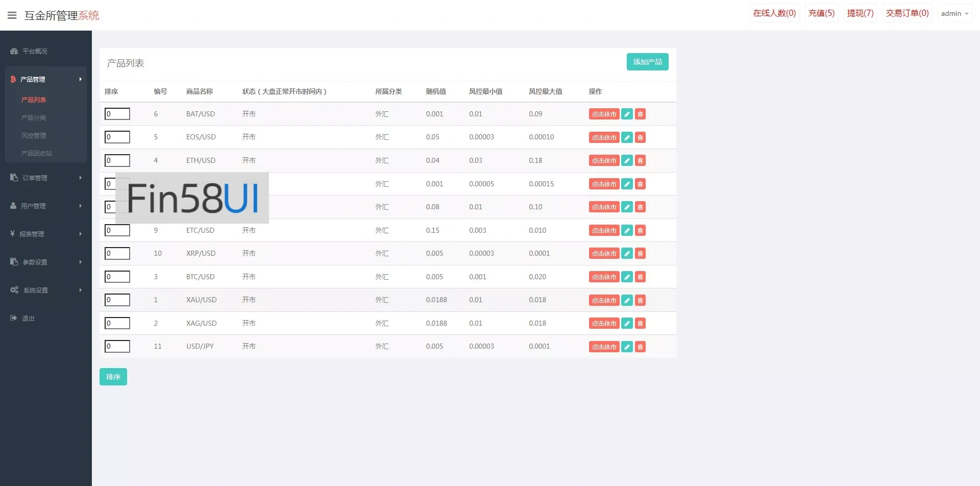Click the pencil edit icon for XAU/USD
Screen dimensions: 980x486
(x=627, y=300)
